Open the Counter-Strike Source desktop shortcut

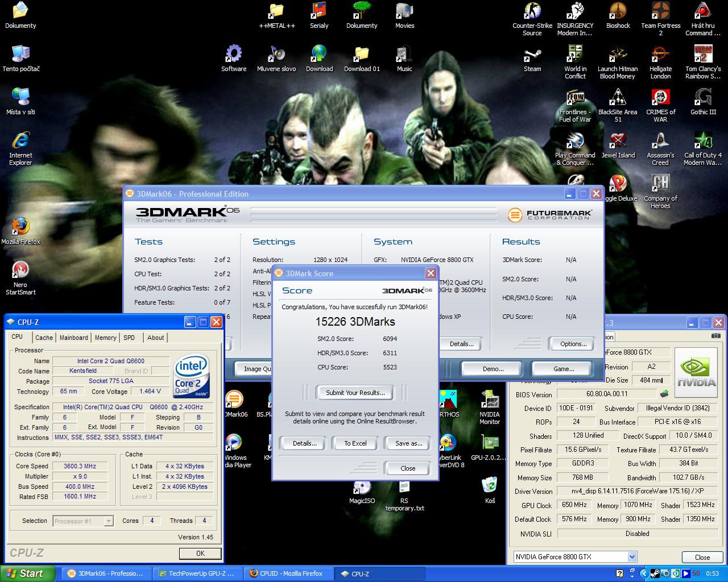point(532,19)
